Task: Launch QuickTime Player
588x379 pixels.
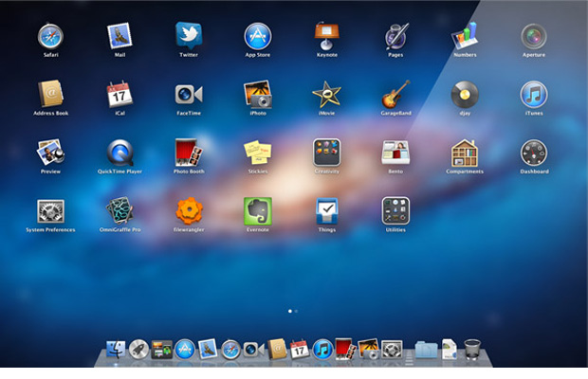Action: pos(120,153)
